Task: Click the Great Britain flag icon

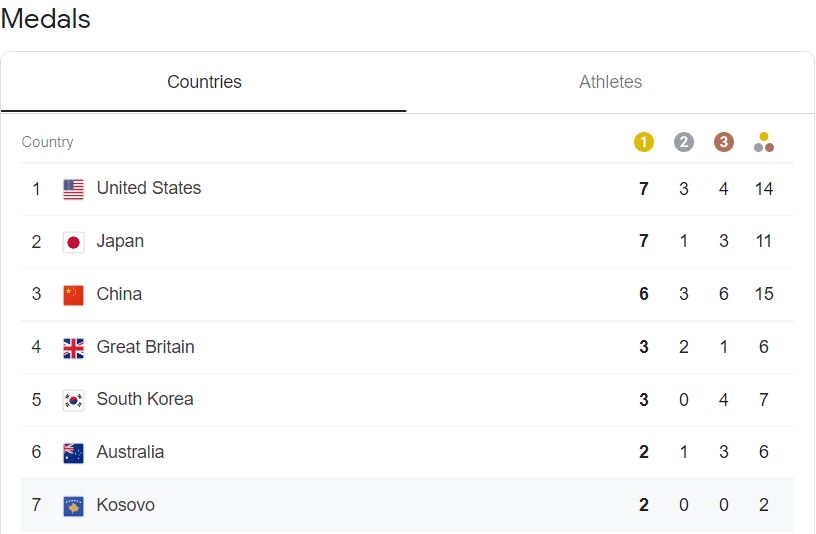Action: [x=73, y=348]
